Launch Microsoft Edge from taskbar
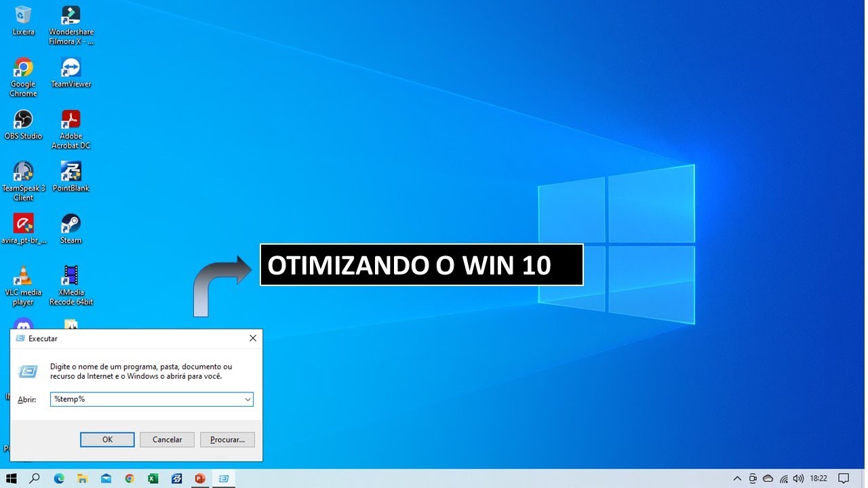The height and width of the screenshot is (488, 868). tap(59, 479)
